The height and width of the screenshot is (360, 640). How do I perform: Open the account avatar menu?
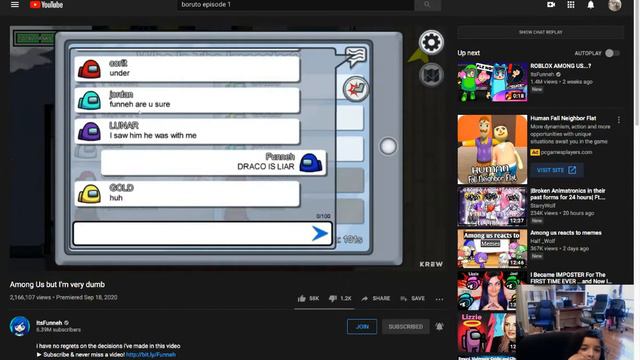pyautogui.click(x=614, y=5)
